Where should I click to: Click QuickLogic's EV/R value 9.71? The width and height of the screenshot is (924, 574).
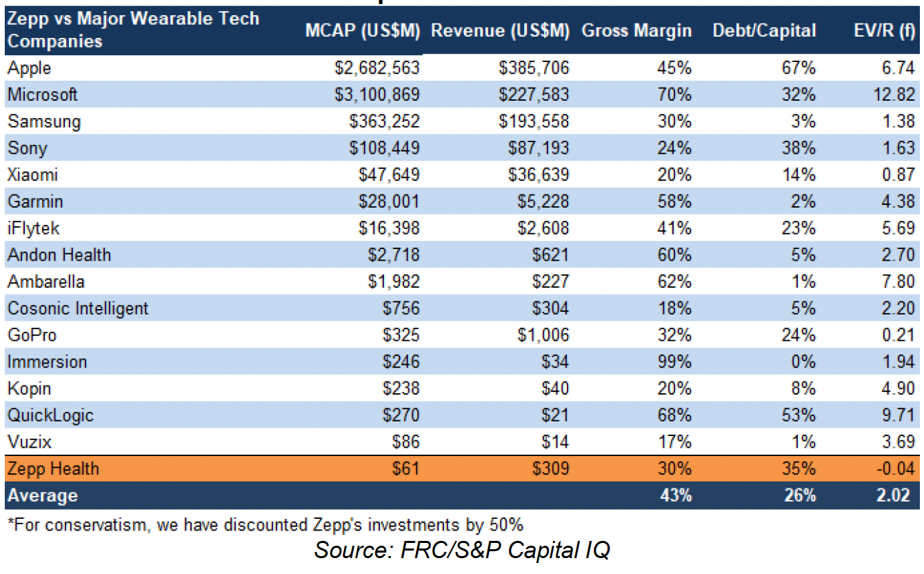coord(899,415)
